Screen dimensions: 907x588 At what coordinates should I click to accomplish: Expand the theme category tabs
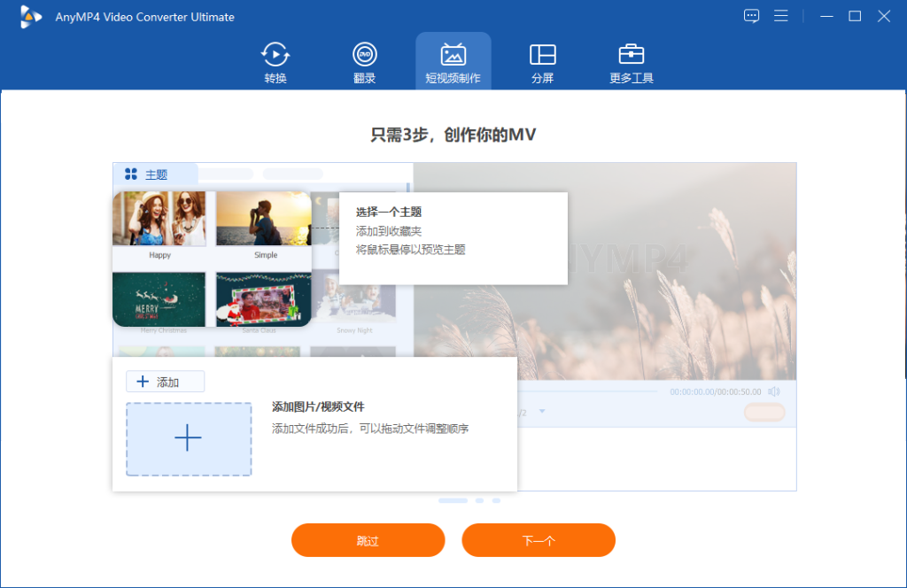226,173
